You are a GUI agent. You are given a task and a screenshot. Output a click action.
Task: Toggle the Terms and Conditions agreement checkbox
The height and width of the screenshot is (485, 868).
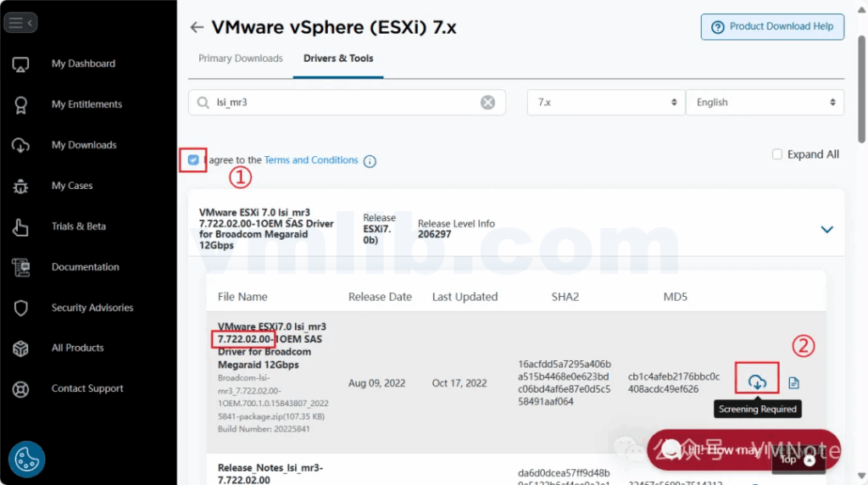click(194, 159)
